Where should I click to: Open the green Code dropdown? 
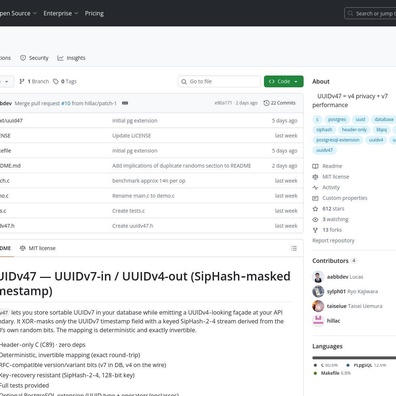point(284,81)
